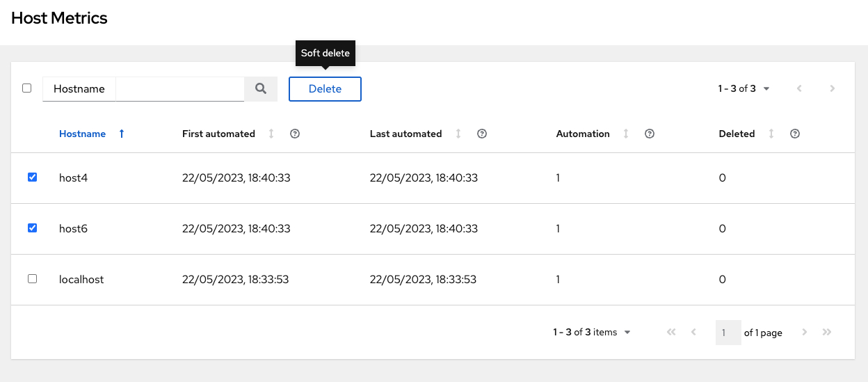Focus the hostname search text field

(x=179, y=89)
